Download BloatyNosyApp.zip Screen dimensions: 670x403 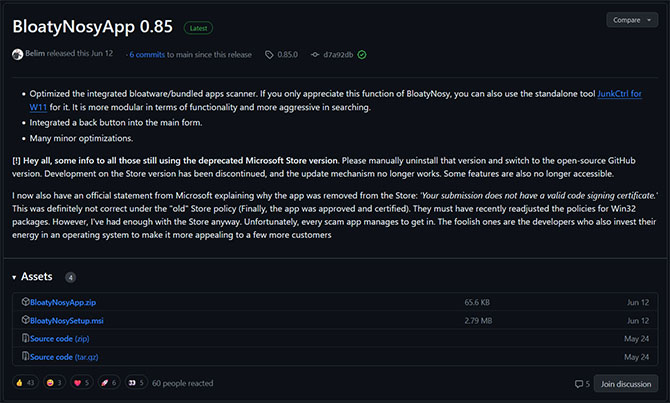point(63,302)
